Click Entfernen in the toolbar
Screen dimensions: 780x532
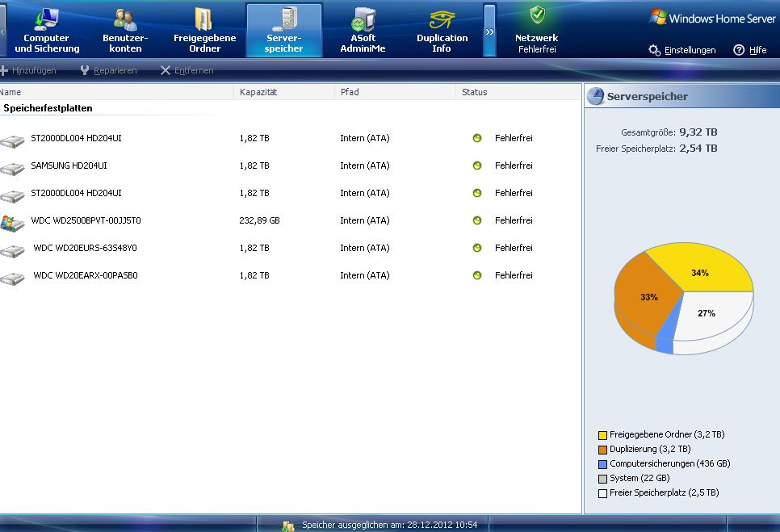194,70
